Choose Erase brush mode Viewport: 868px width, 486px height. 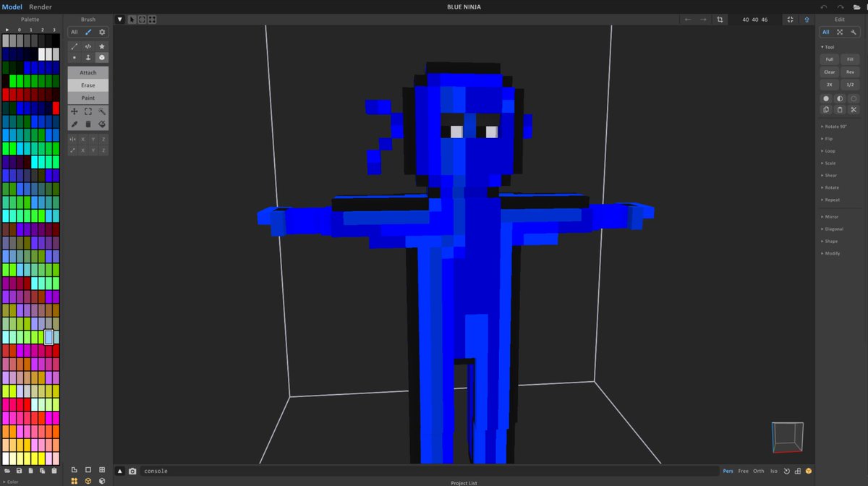[x=88, y=85]
